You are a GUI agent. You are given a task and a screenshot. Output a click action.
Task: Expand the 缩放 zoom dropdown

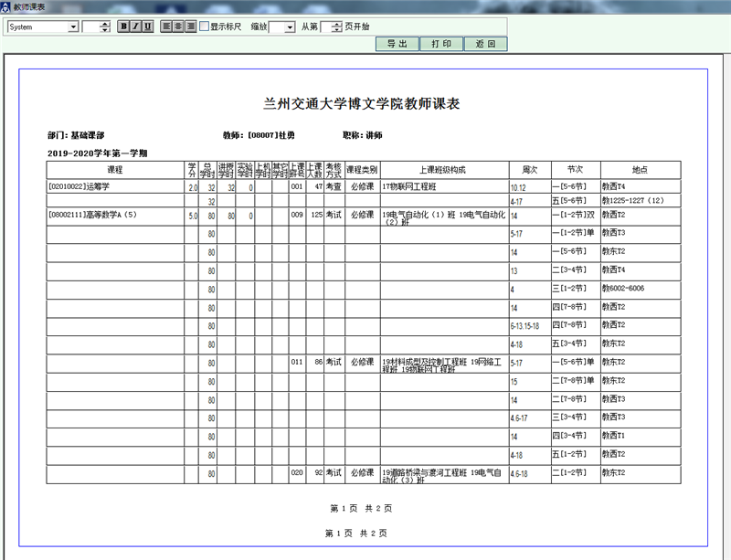click(x=290, y=27)
